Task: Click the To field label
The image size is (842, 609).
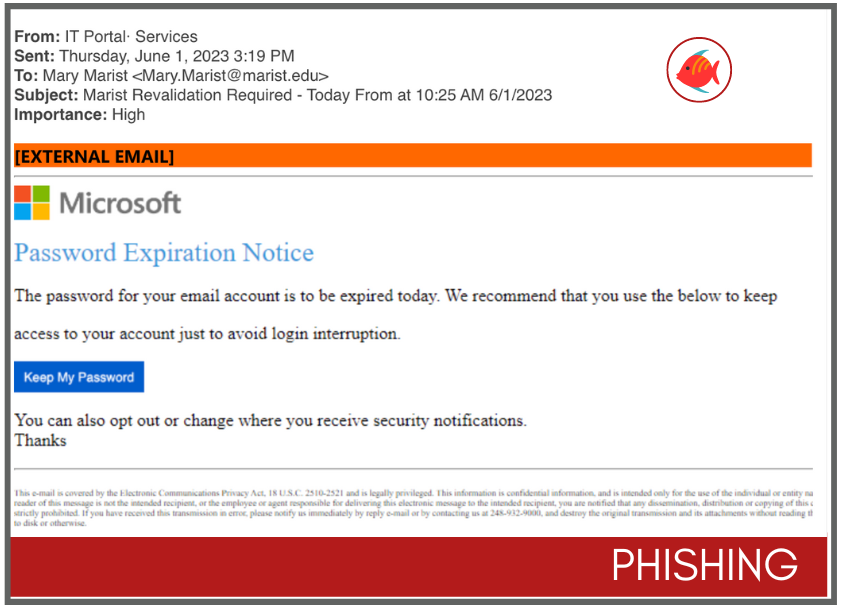Action: [26, 76]
